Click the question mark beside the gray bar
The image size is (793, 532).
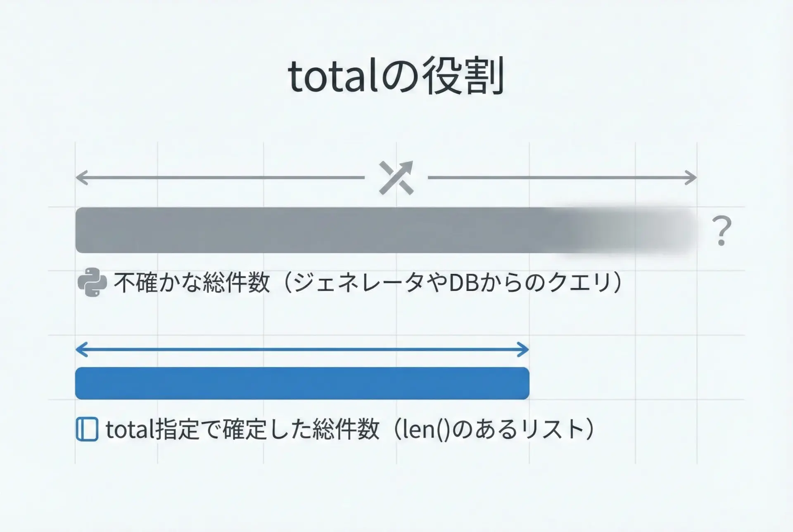(721, 231)
